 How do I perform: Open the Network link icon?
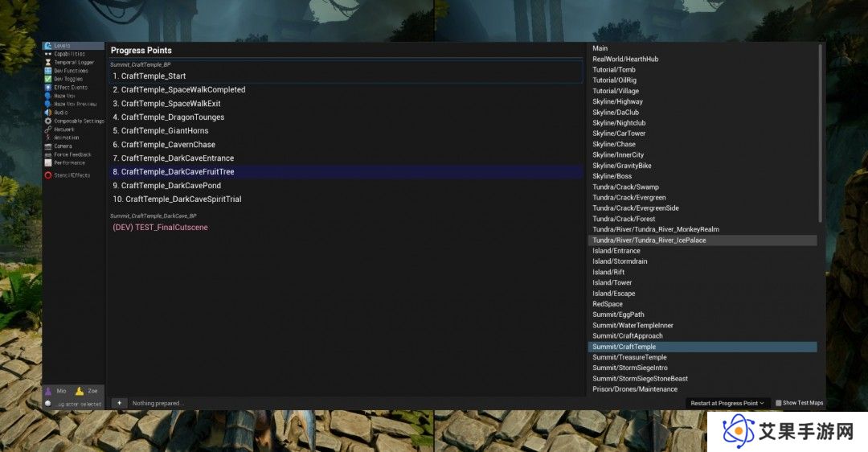tap(48, 129)
